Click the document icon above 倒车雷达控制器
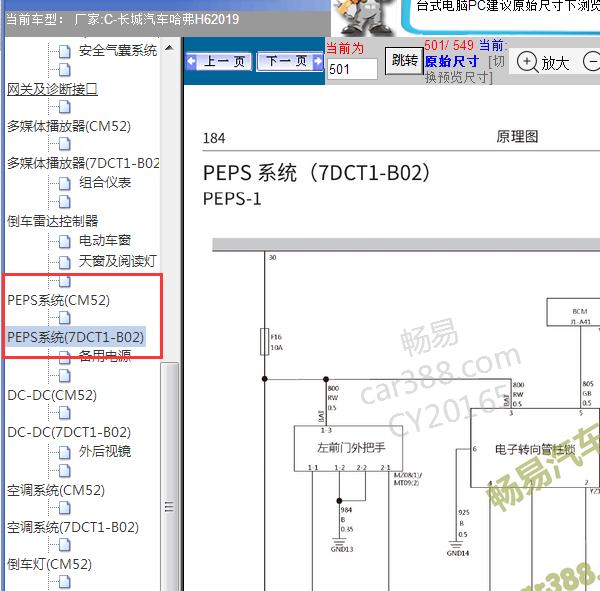 click(x=65, y=201)
